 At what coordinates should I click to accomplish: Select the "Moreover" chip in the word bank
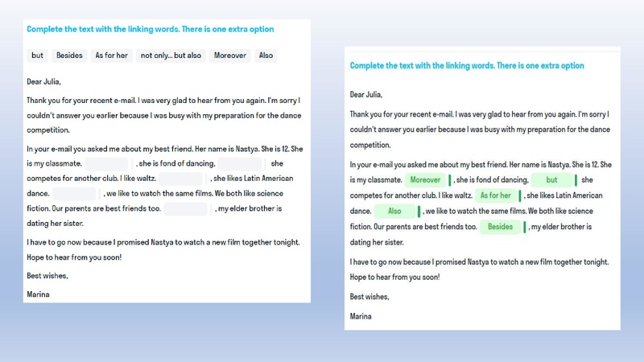click(x=230, y=56)
